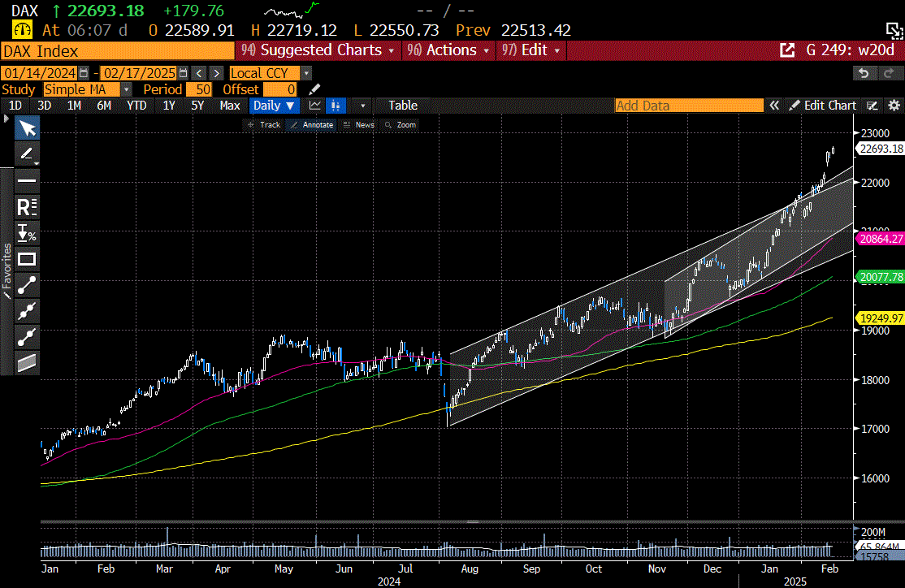Select the pencil annotation drawing tool
The width and height of the screenshot is (905, 588).
(x=27, y=154)
